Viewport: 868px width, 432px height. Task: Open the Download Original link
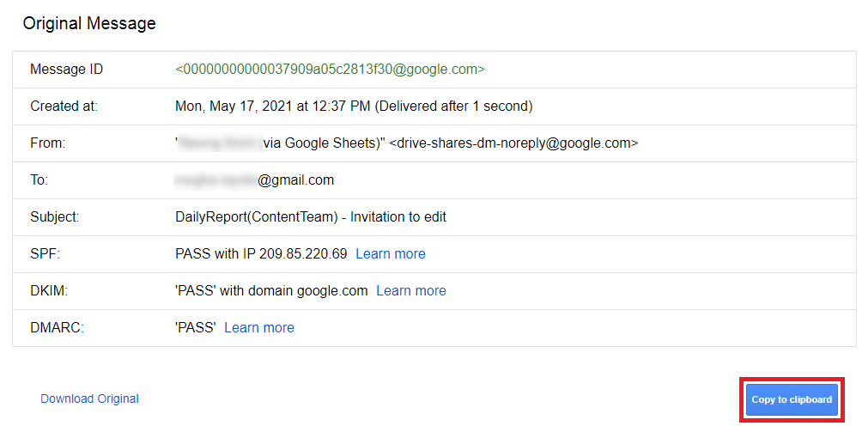[89, 399]
